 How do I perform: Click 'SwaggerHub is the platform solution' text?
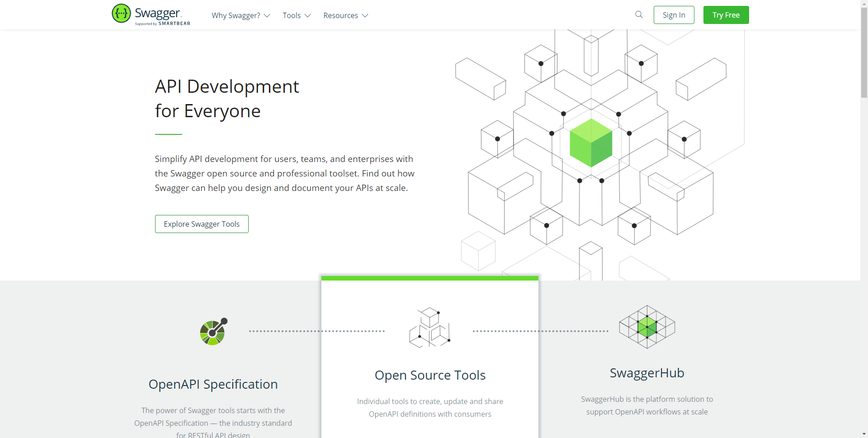point(647,405)
